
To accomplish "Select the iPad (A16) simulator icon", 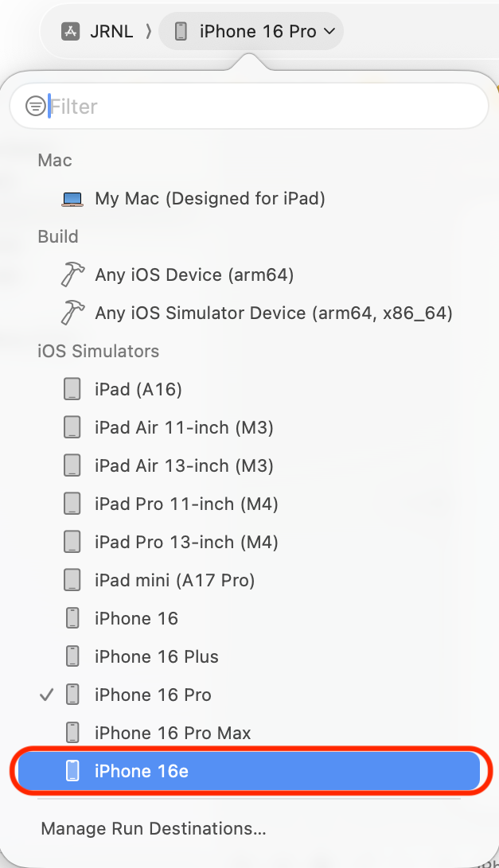I will pos(72,389).
